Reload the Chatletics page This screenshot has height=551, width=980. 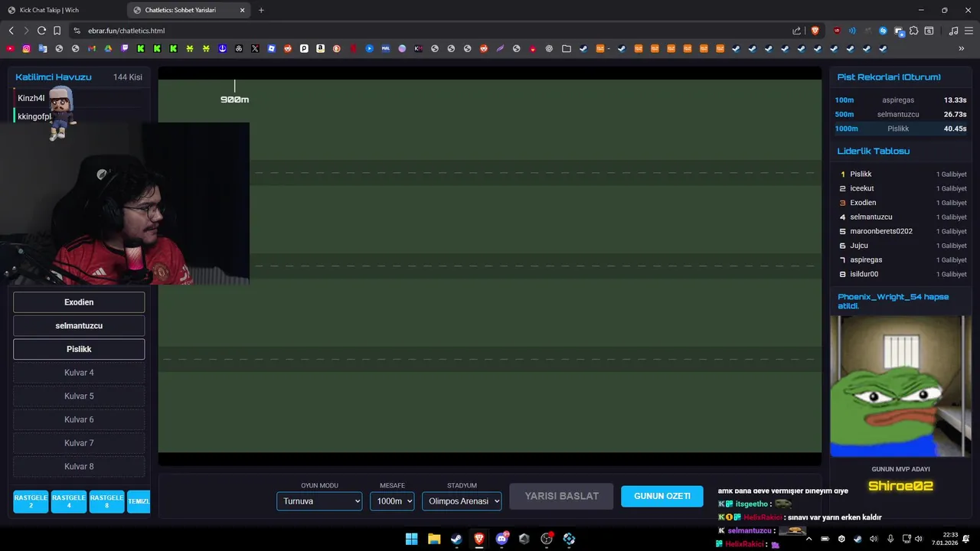[42, 31]
